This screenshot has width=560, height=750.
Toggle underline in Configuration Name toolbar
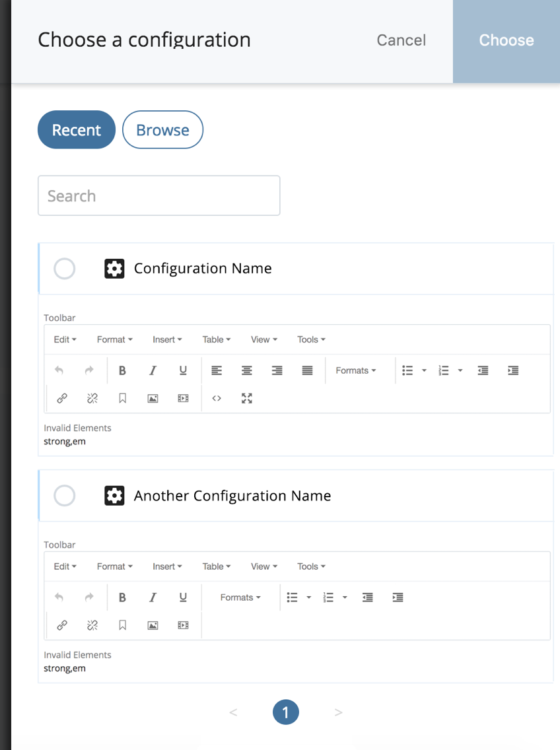pos(183,370)
